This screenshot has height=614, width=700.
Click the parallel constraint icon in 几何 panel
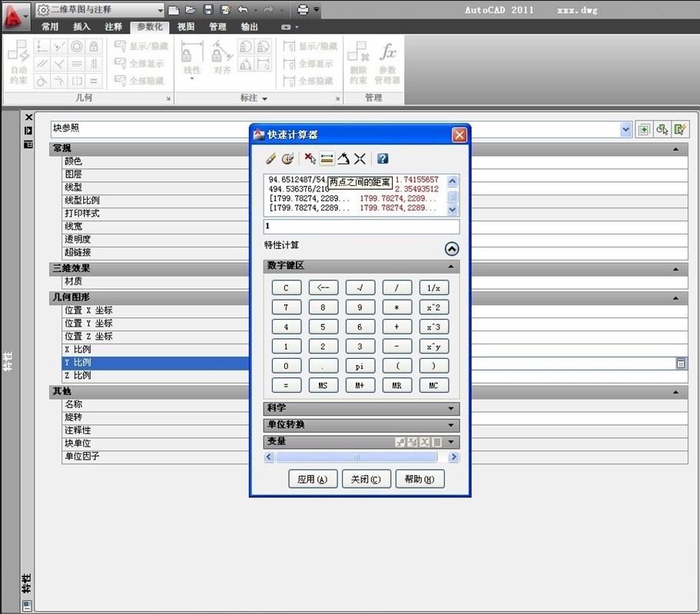(42, 64)
